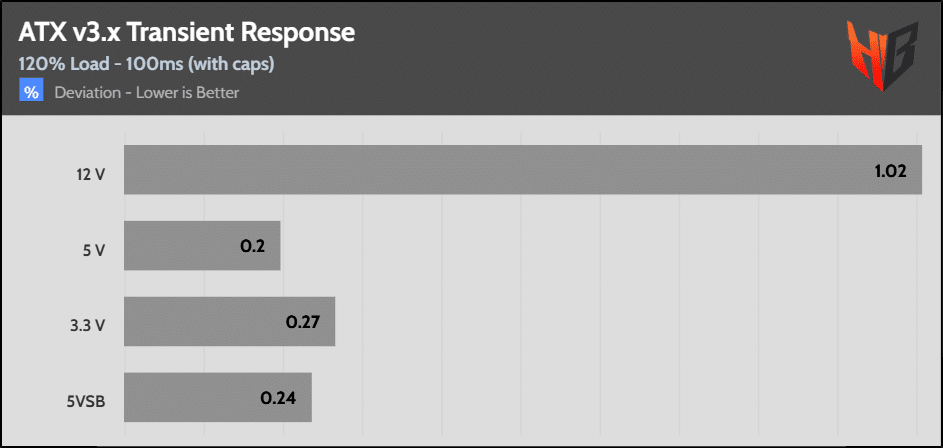Click the 12 V axis label
Viewport: 943px width, 448px height.
[x=92, y=175]
